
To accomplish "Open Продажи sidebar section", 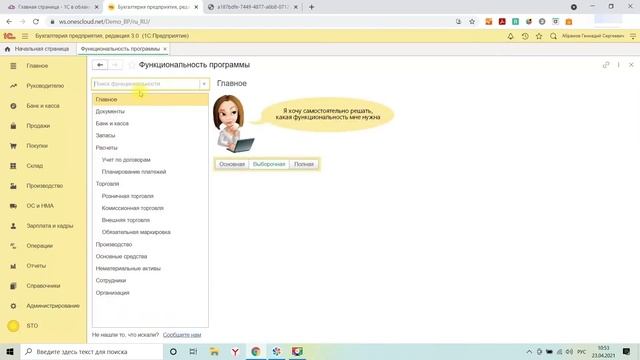I will pyautogui.click(x=38, y=126).
